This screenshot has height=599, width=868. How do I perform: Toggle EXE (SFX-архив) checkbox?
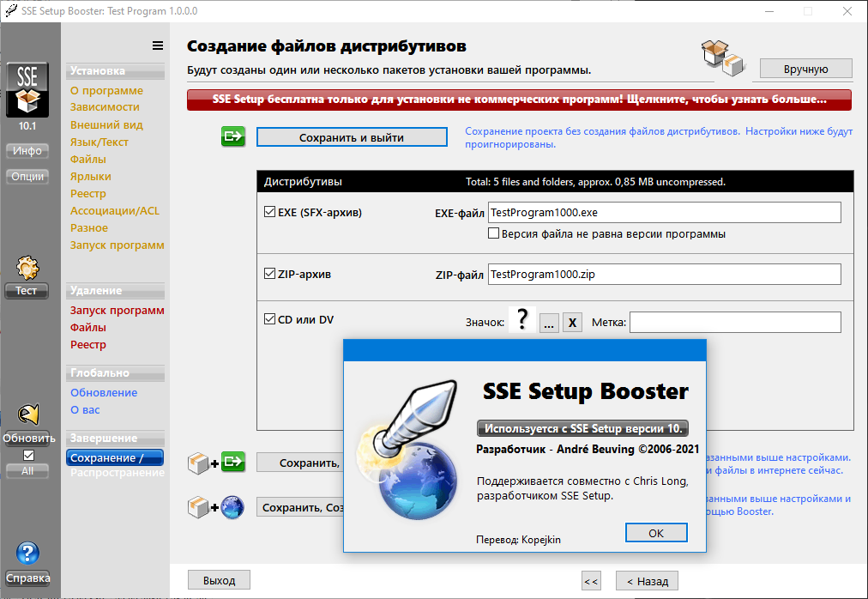coord(269,212)
